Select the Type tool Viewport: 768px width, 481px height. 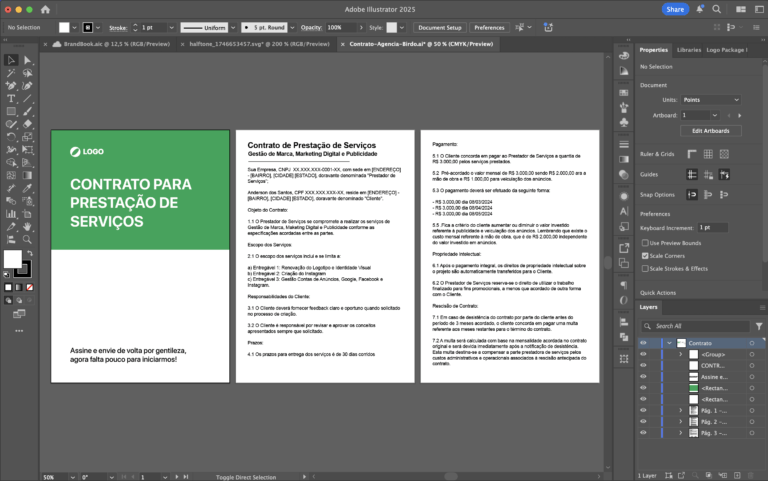tap(11, 98)
